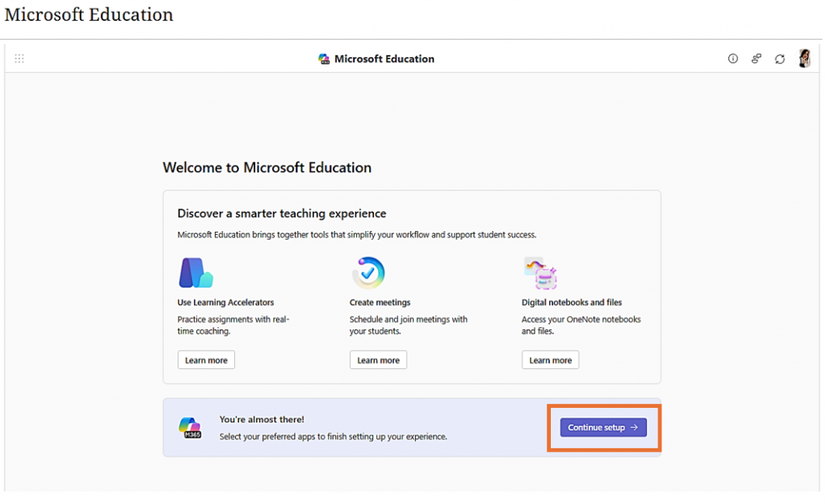Image resolution: width=827 pixels, height=504 pixels.
Task: Click the refresh arrows icon
Action: (780, 59)
